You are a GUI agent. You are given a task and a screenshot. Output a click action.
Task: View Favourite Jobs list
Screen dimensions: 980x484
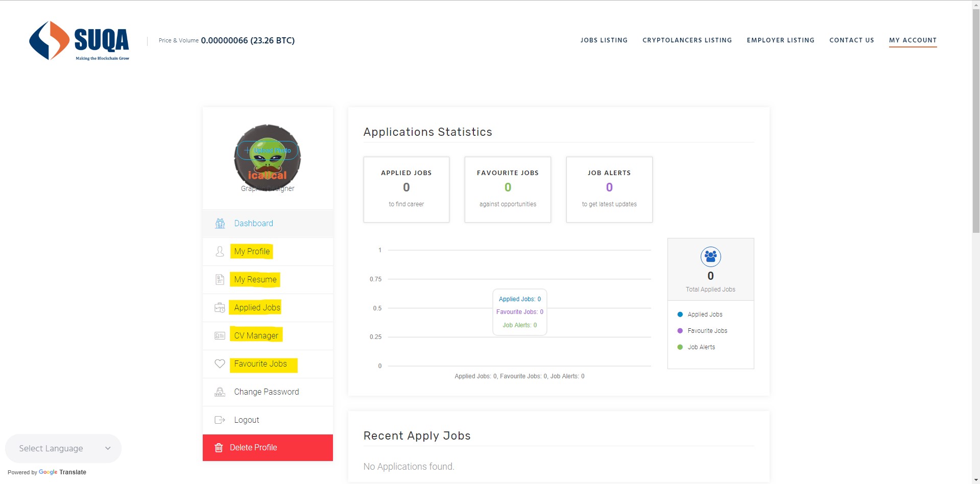point(268,364)
